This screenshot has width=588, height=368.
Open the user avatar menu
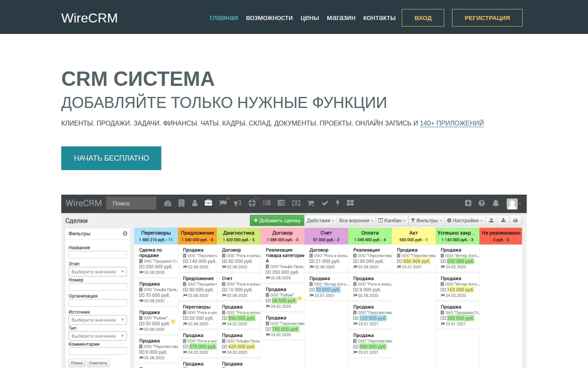pos(513,204)
